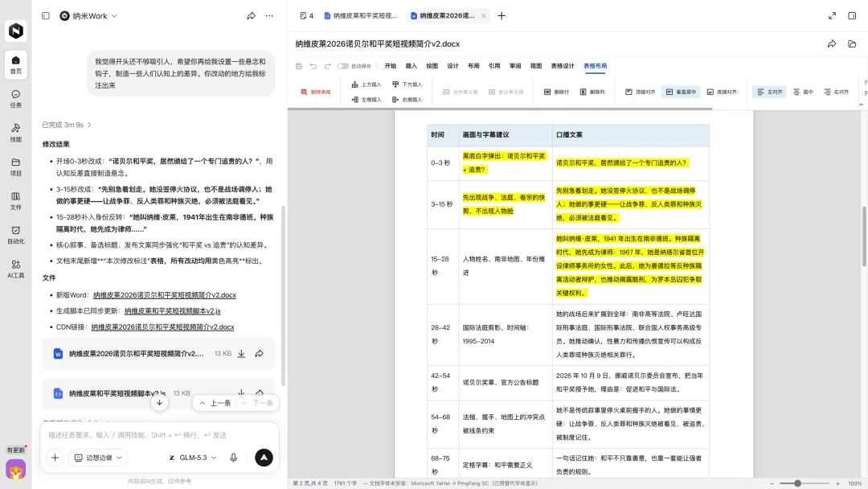Viewport: 868px width, 489px height.
Task: Click 上方插入 insert above
Action: (x=366, y=84)
